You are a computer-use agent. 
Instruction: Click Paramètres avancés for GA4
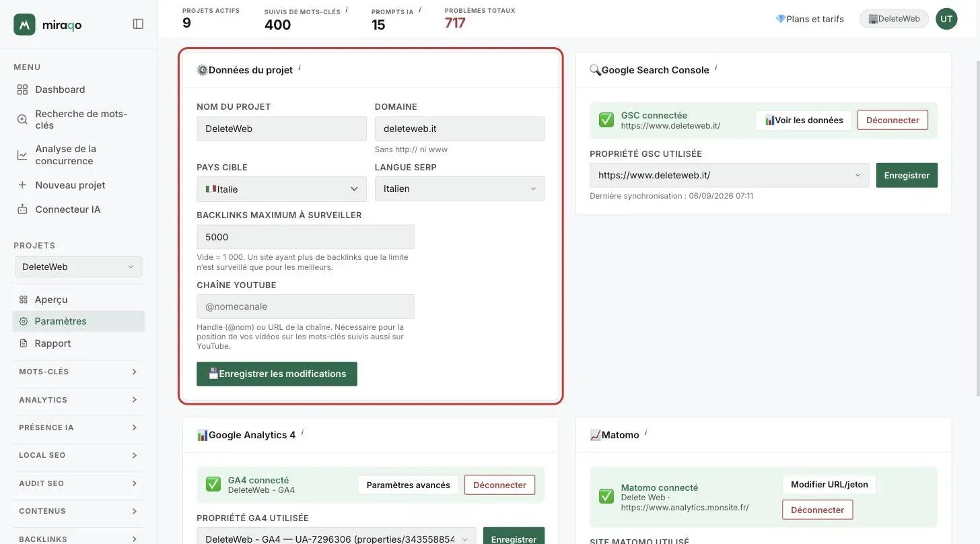408,485
